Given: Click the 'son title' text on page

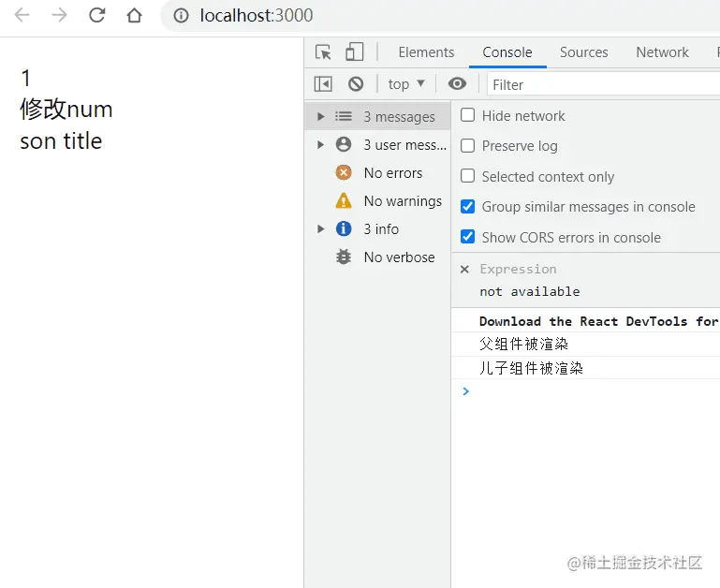Looking at the screenshot, I should pos(61,140).
